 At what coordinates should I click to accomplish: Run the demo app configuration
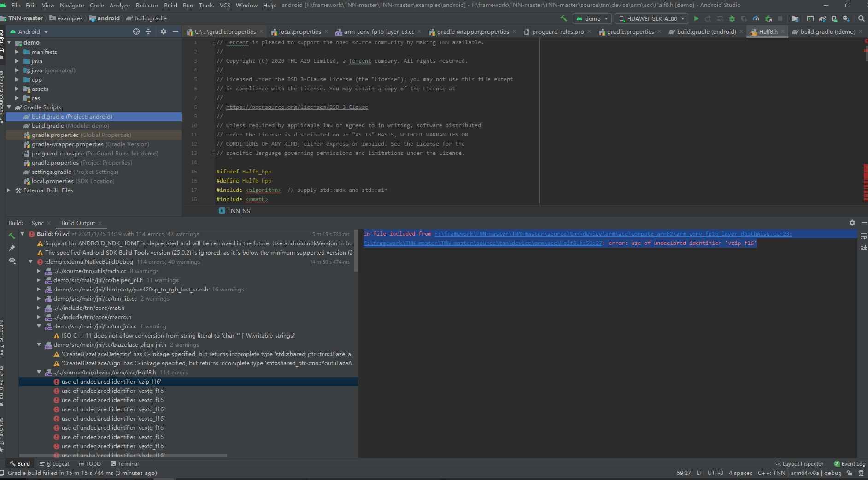coord(696,18)
